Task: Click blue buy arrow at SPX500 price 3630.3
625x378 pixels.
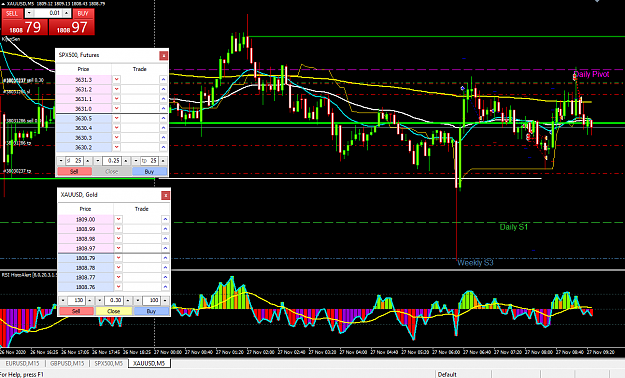Action: (x=163, y=138)
